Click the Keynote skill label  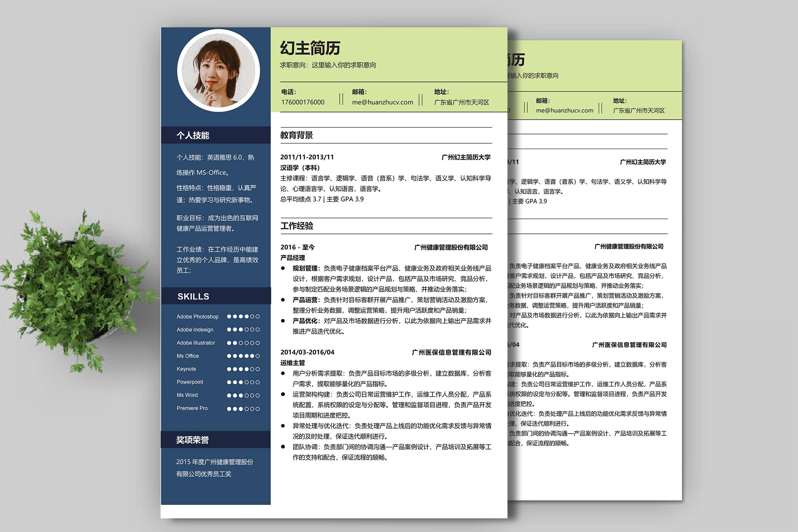coord(186,369)
